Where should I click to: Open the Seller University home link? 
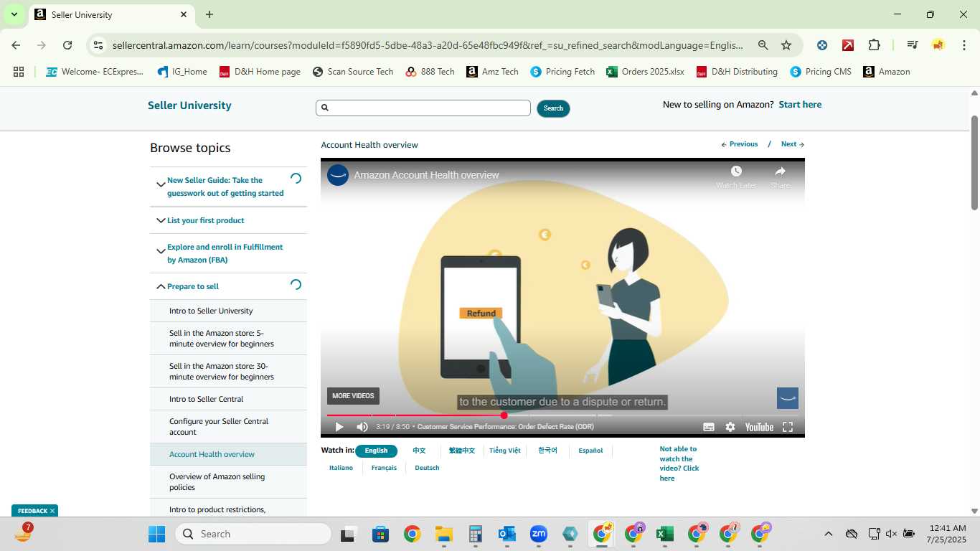click(189, 105)
